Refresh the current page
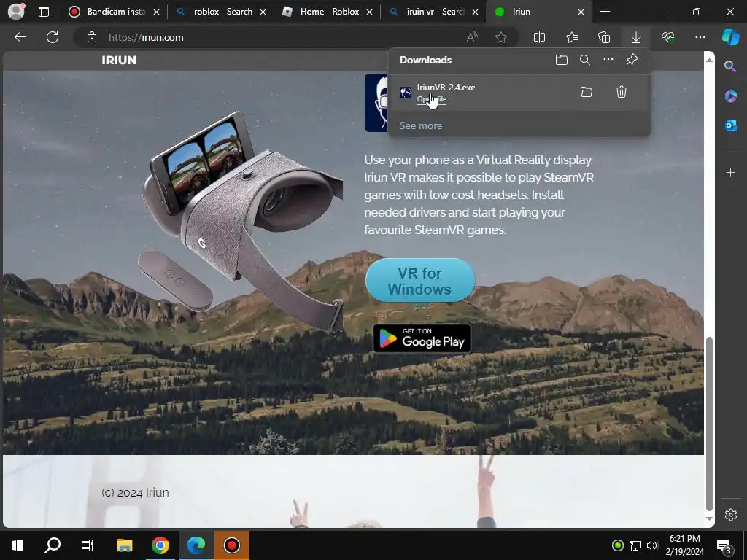747x560 pixels. click(x=53, y=37)
